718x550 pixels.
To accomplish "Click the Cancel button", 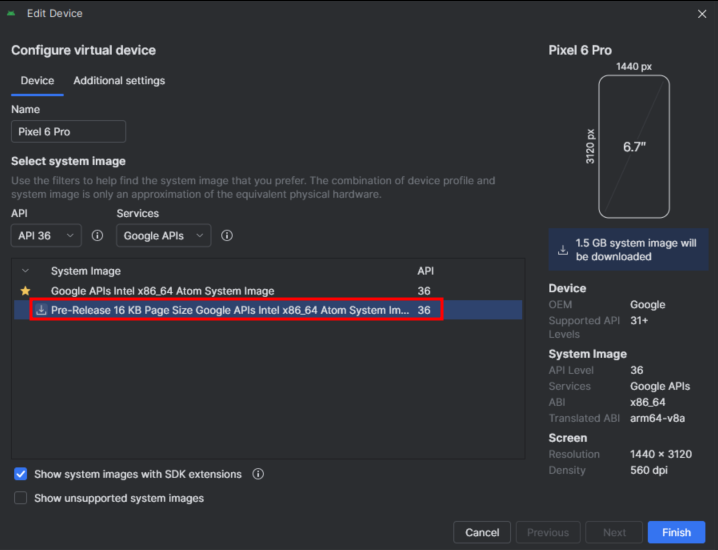I will point(482,532).
